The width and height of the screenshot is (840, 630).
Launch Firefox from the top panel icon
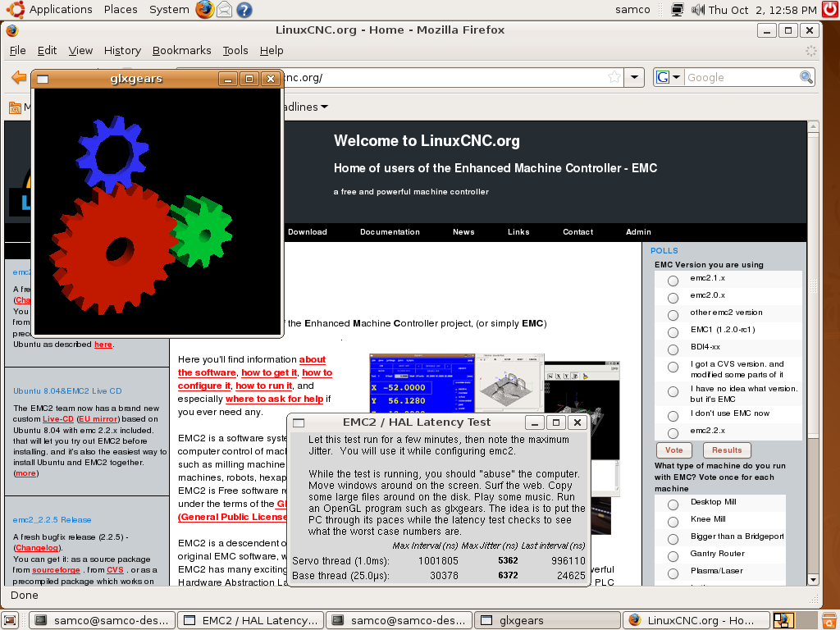205,10
